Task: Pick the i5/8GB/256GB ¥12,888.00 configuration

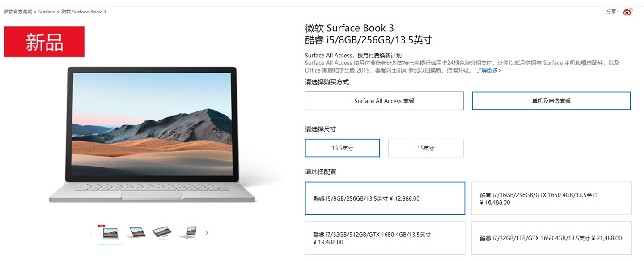Action: tap(385, 198)
